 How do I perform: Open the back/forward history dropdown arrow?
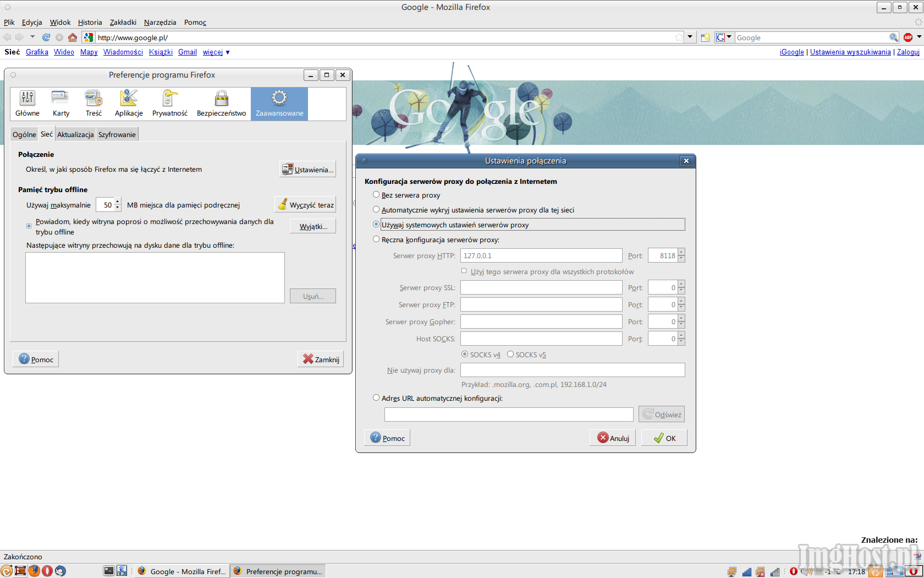[x=32, y=37]
